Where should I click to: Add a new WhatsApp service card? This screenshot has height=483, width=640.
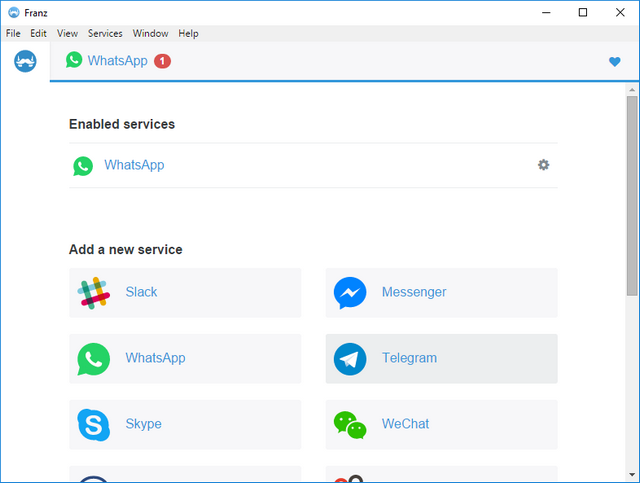click(185, 358)
